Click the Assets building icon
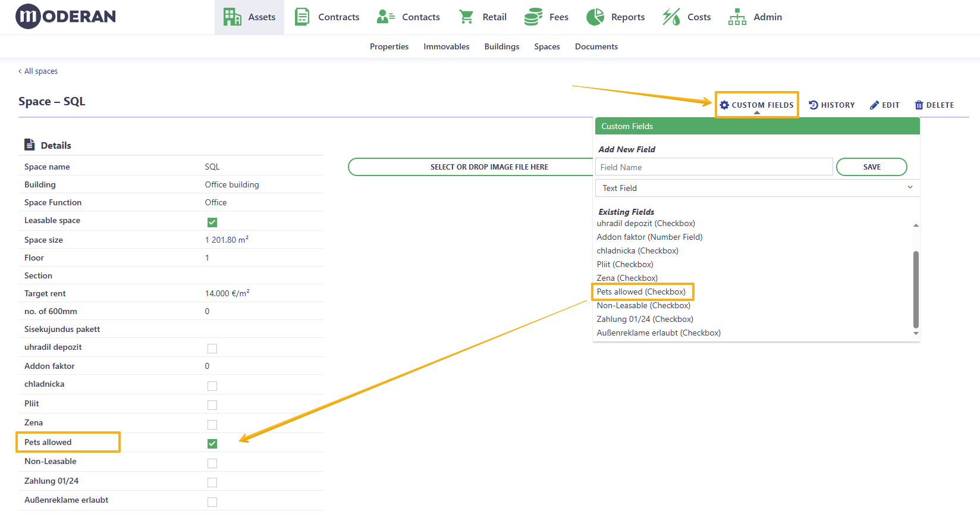This screenshot has width=980, height=517. [x=232, y=17]
